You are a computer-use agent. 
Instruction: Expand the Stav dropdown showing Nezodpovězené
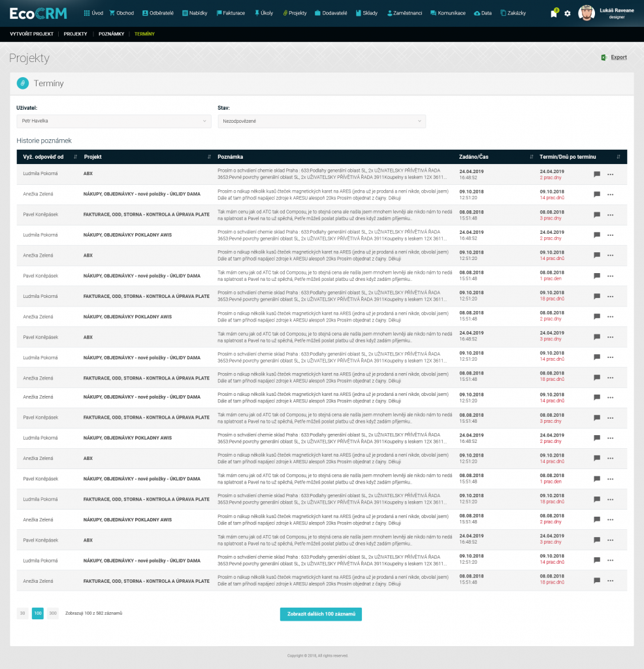pyautogui.click(x=321, y=121)
